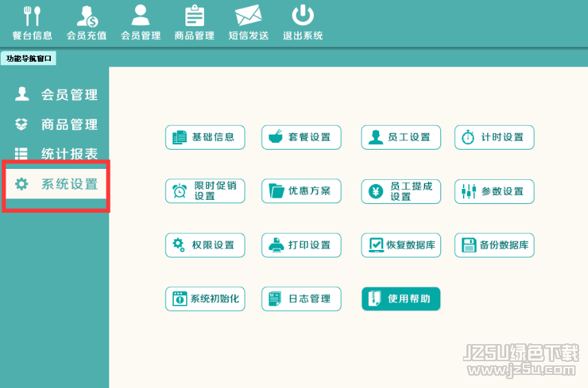Screen dimensions: 588x388
Task: Open the 打印设置 button
Action: pyautogui.click(x=301, y=245)
